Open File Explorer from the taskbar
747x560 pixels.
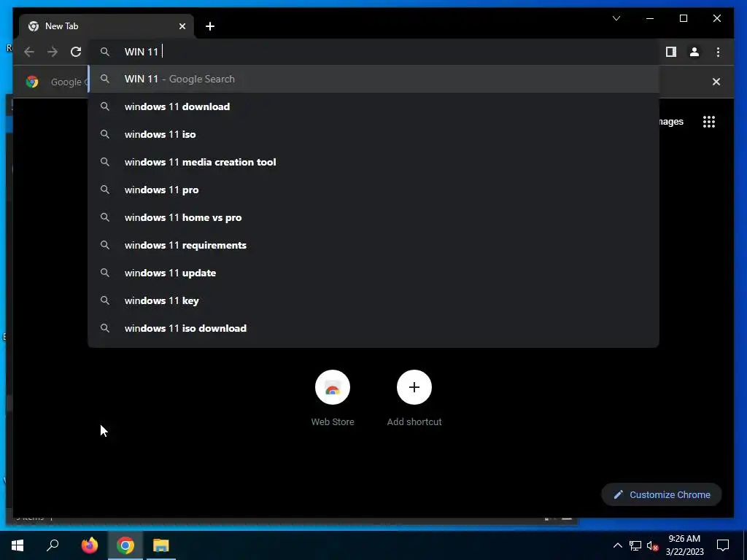coord(161,545)
